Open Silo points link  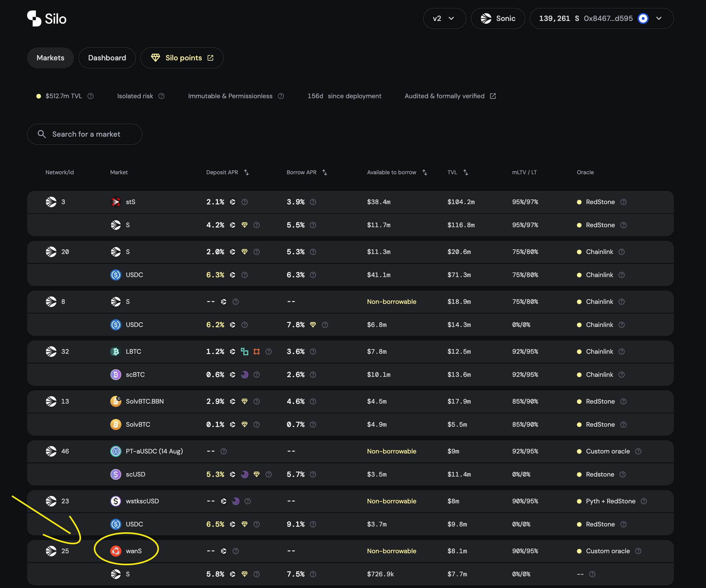[x=182, y=58]
